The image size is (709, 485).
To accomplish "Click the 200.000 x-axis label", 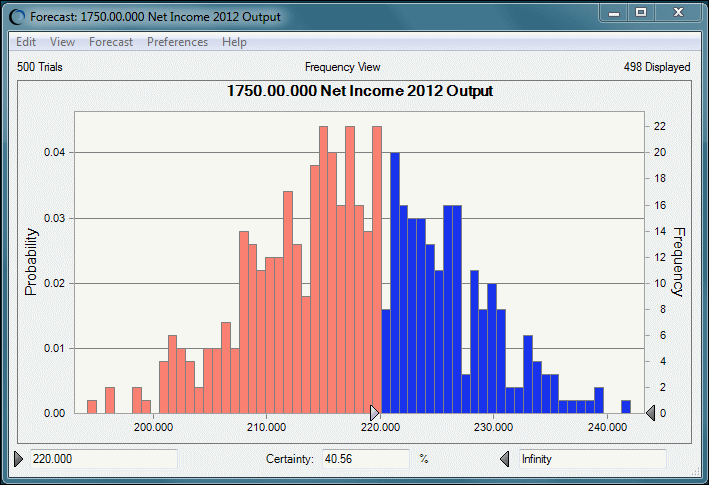I will click(153, 427).
